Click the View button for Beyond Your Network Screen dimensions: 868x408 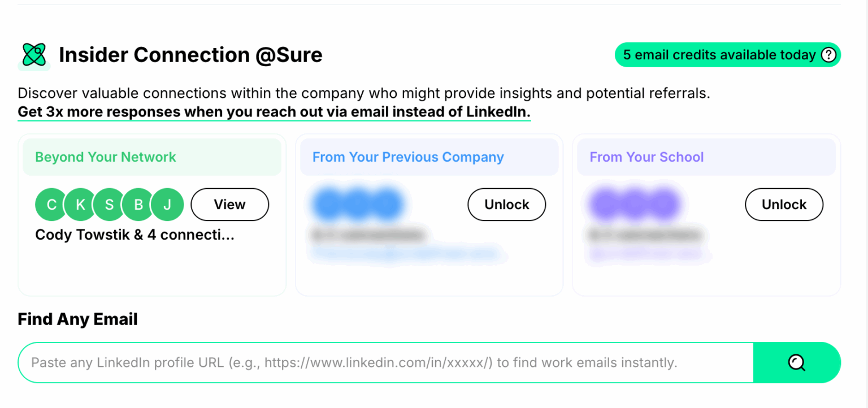229,205
